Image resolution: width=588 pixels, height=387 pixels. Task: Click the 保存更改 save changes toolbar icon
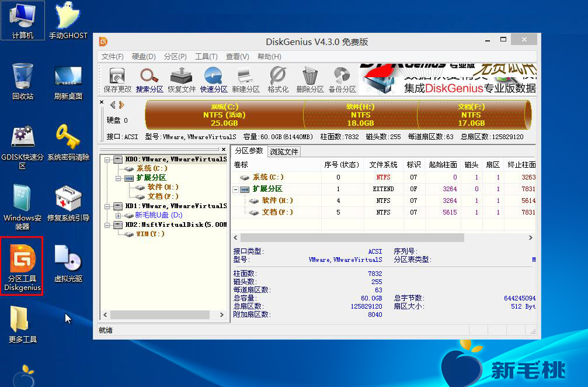[117, 80]
